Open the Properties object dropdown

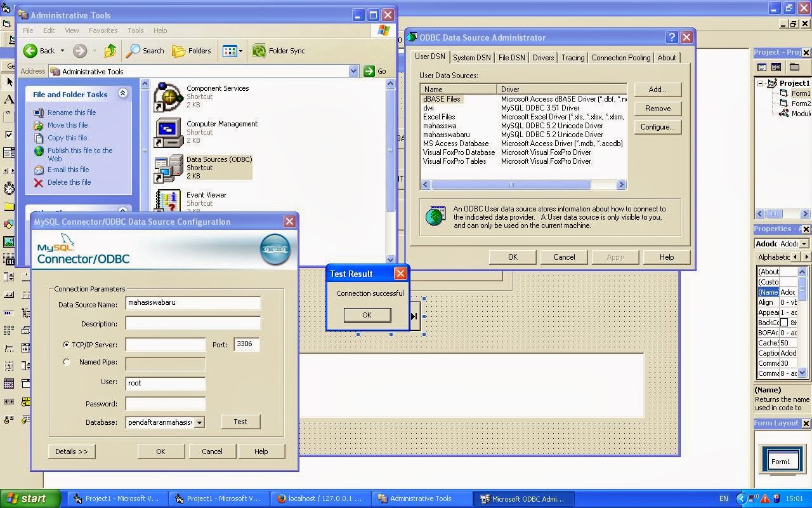804,244
